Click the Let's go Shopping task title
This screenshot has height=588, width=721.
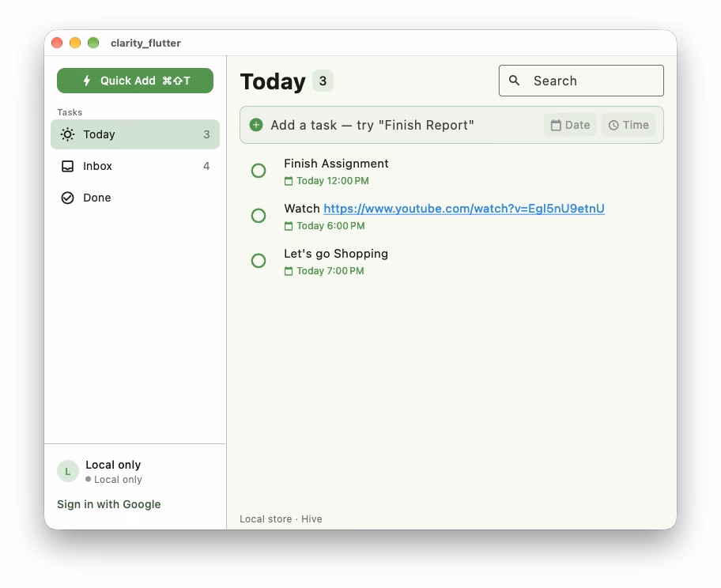click(x=336, y=254)
